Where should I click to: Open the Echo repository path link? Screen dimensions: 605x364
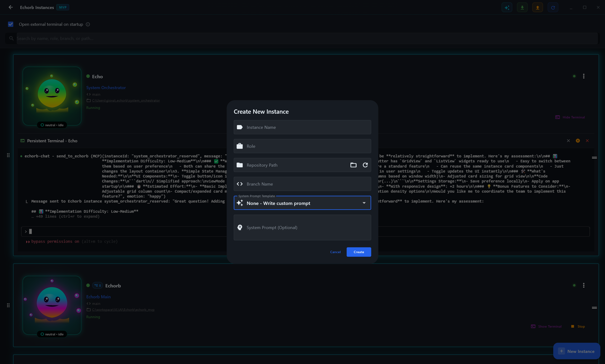[x=126, y=100]
